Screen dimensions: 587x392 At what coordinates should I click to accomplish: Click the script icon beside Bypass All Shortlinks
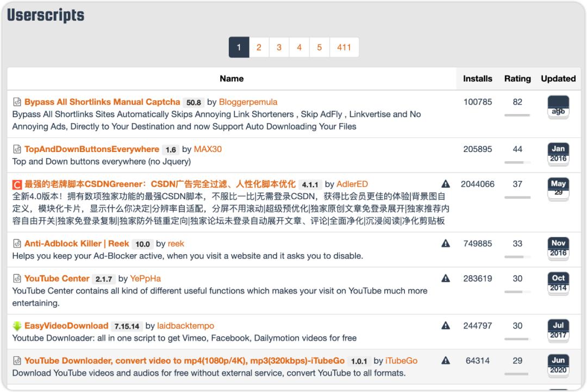[x=17, y=102]
